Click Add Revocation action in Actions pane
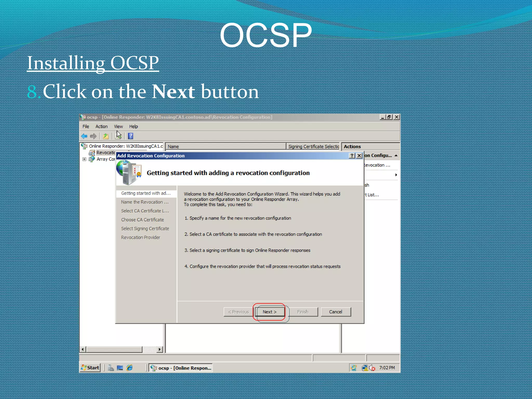 (x=377, y=165)
